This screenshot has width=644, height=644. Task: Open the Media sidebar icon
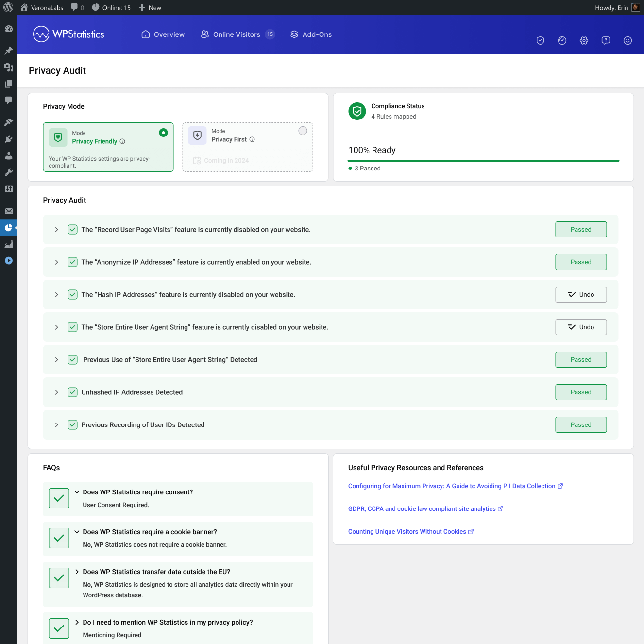pyautogui.click(x=9, y=67)
